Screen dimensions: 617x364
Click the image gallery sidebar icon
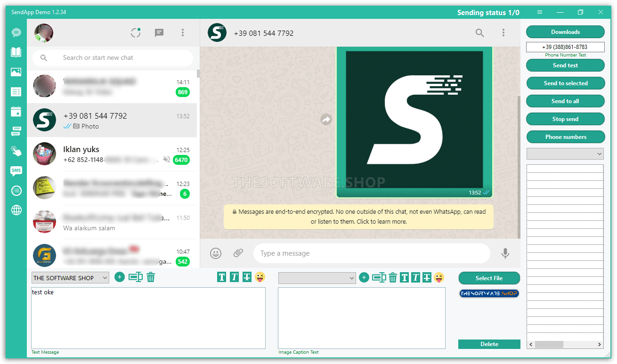coord(16,72)
